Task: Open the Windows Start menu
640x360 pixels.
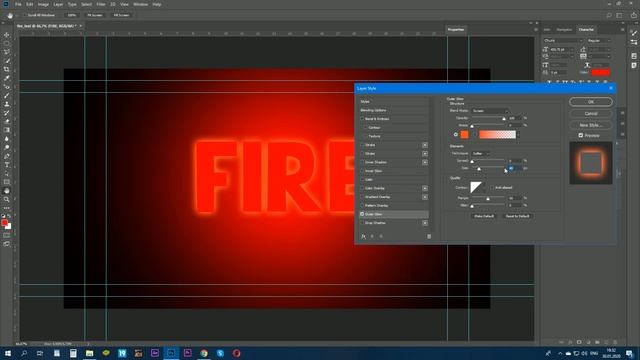Action: pos(8,353)
